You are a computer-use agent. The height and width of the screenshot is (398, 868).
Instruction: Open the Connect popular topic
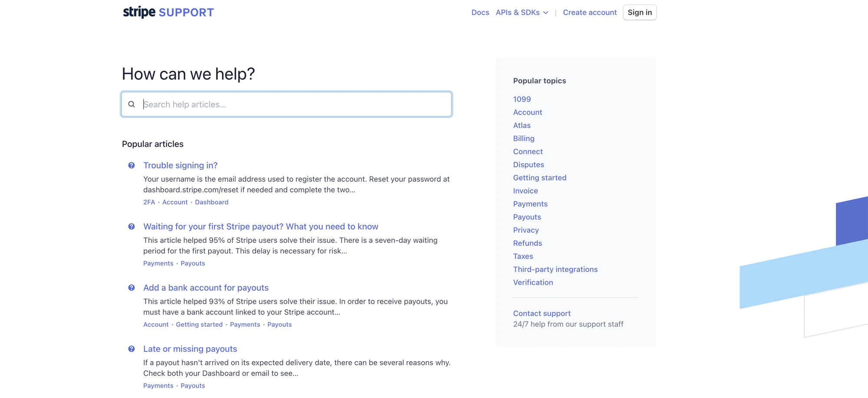pyautogui.click(x=528, y=151)
